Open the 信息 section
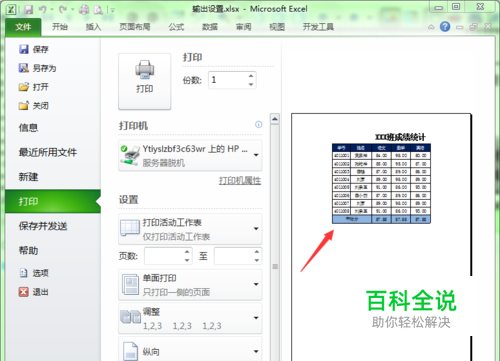The width and height of the screenshot is (500, 361). pos(28,128)
